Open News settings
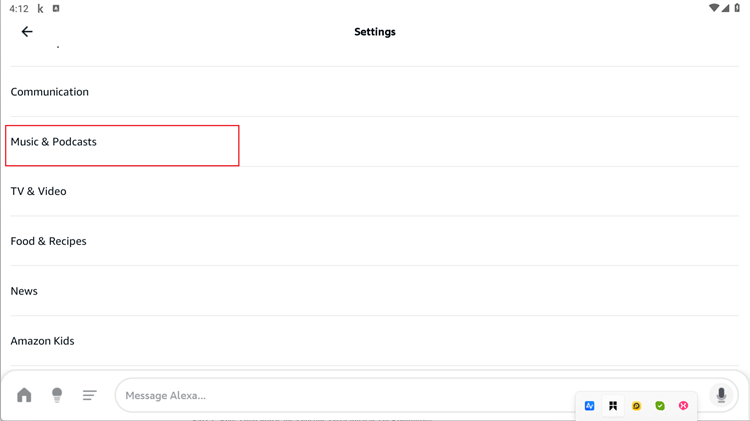The width and height of the screenshot is (750, 421). pos(375,291)
